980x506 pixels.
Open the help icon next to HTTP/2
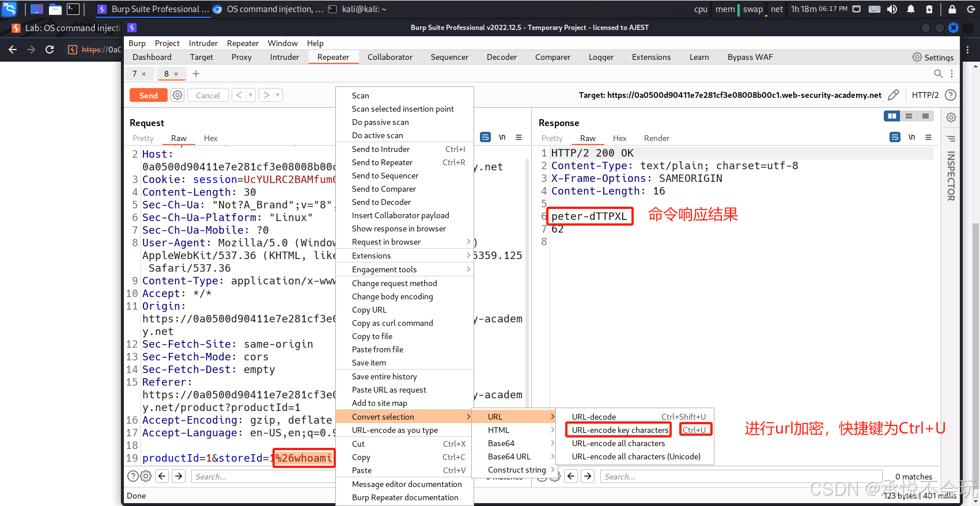tap(951, 95)
